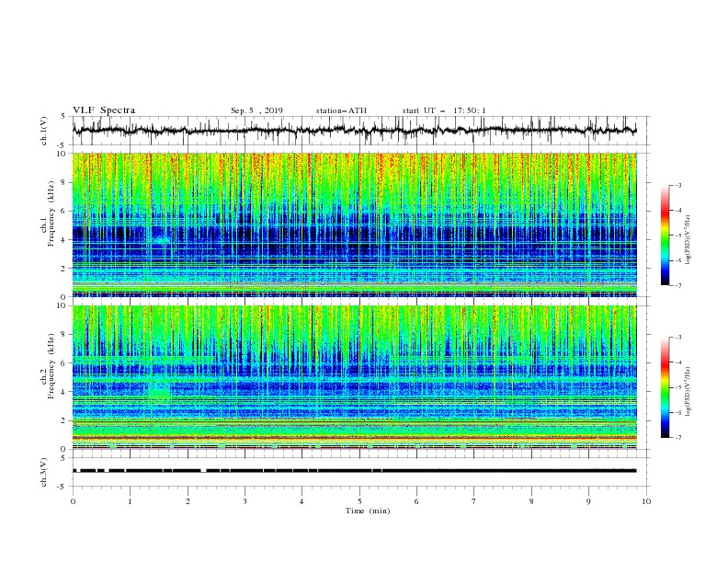This screenshot has height=563, width=728.
Task: Click the 'VLF Spectra' title text
Action: coord(104,110)
